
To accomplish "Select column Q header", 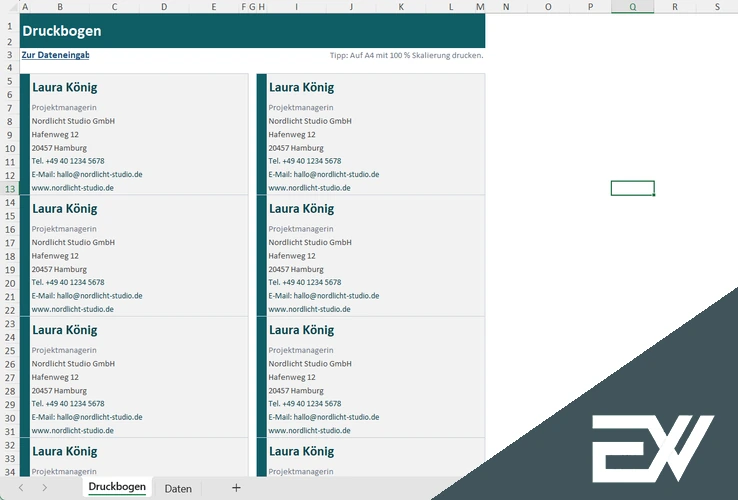I will pos(632,7).
